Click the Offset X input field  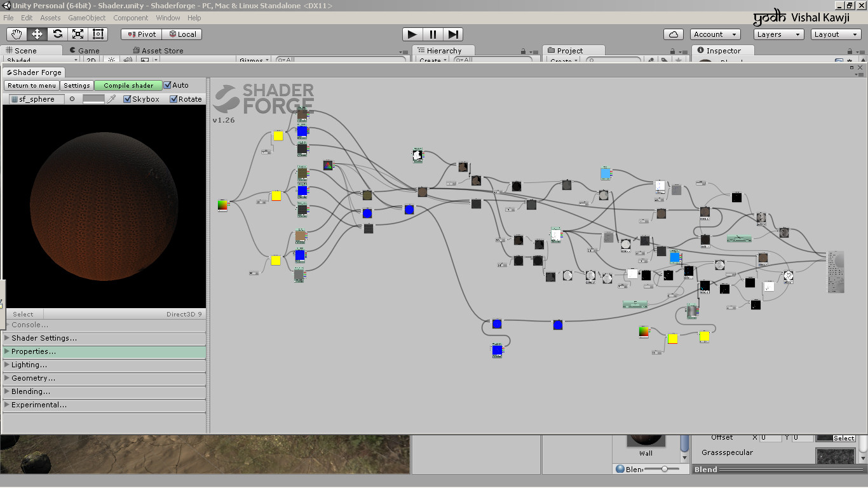point(771,438)
